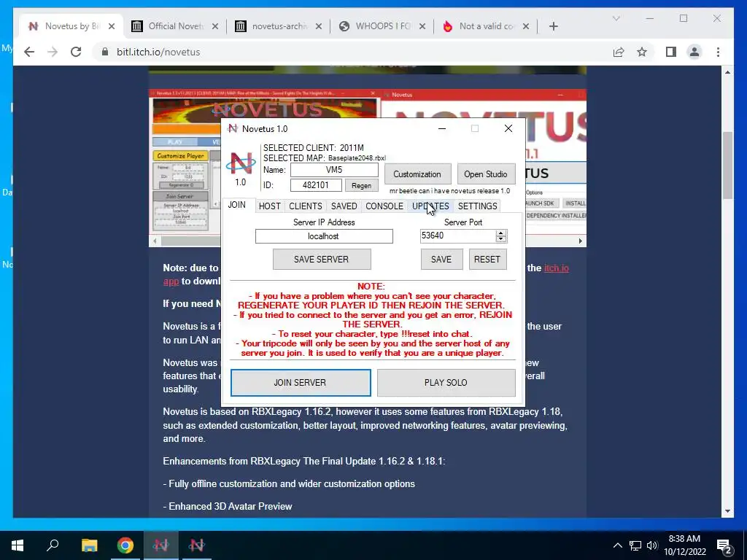The image size is (747, 560).
Task: Open Windows taskbar search
Action: coord(53,545)
